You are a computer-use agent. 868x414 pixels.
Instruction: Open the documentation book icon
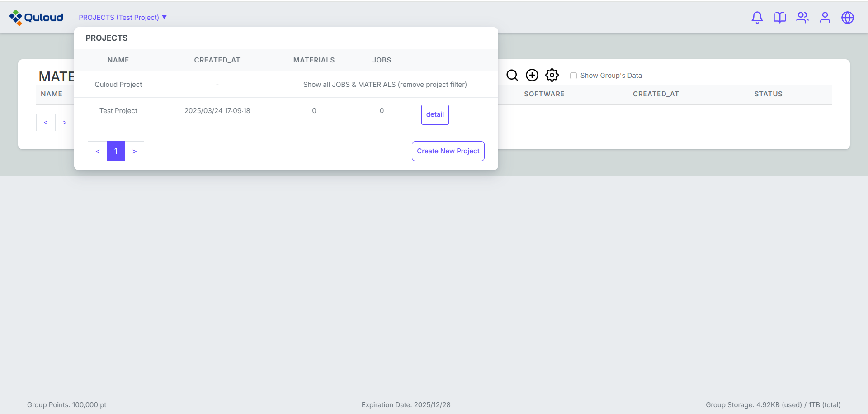pyautogui.click(x=779, y=18)
